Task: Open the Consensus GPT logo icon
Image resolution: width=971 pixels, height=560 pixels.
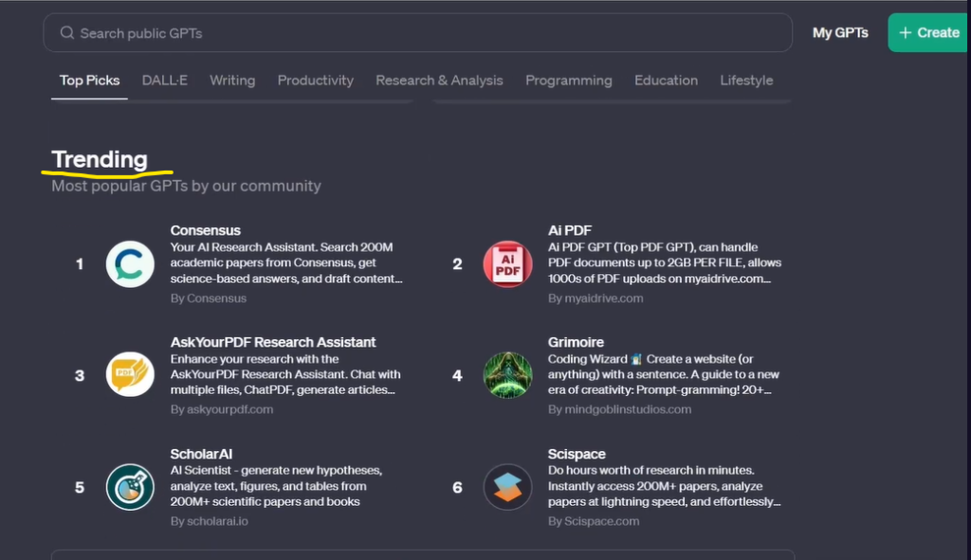Action: coord(130,264)
